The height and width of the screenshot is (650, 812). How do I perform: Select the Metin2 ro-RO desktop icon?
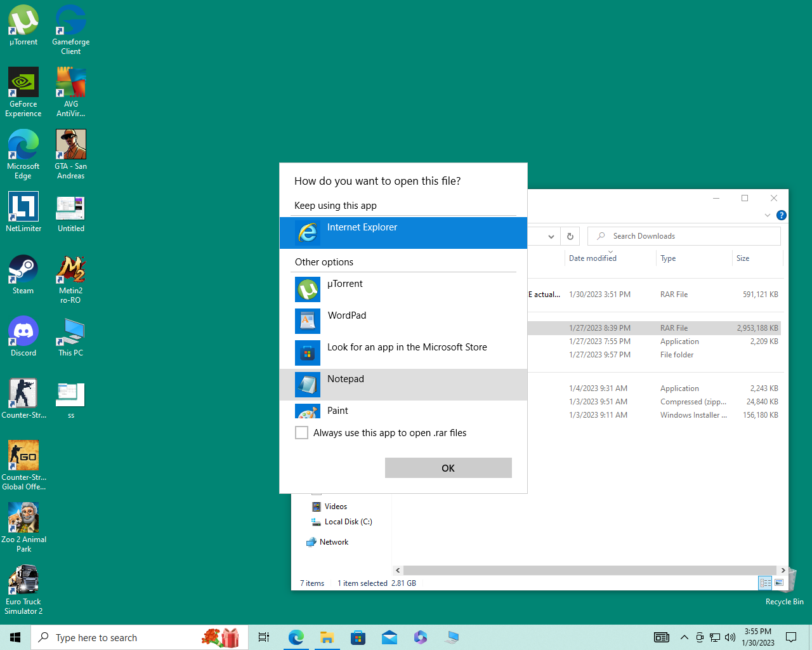pyautogui.click(x=71, y=279)
